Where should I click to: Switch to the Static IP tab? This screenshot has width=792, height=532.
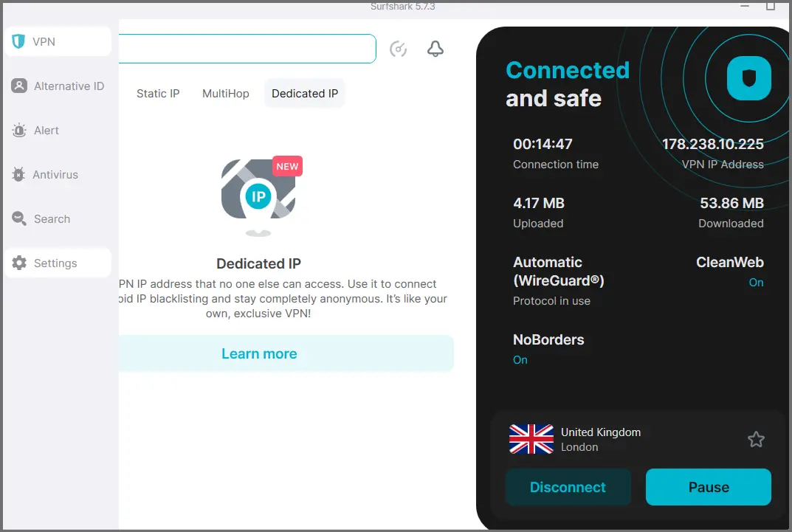coord(158,94)
